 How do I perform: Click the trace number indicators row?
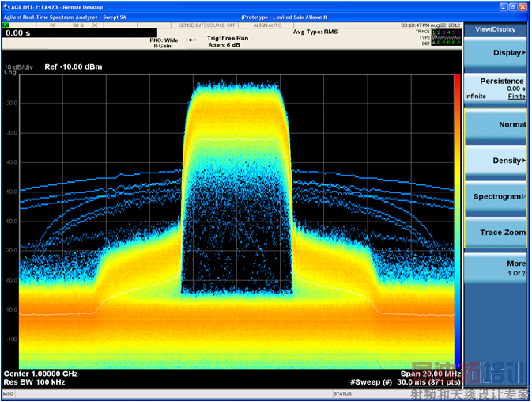(446, 32)
